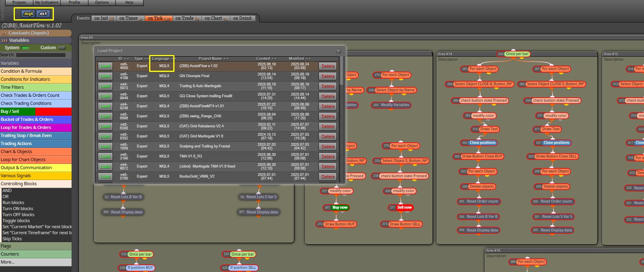Click the green 'Once per bar' node 626

coord(514,54)
